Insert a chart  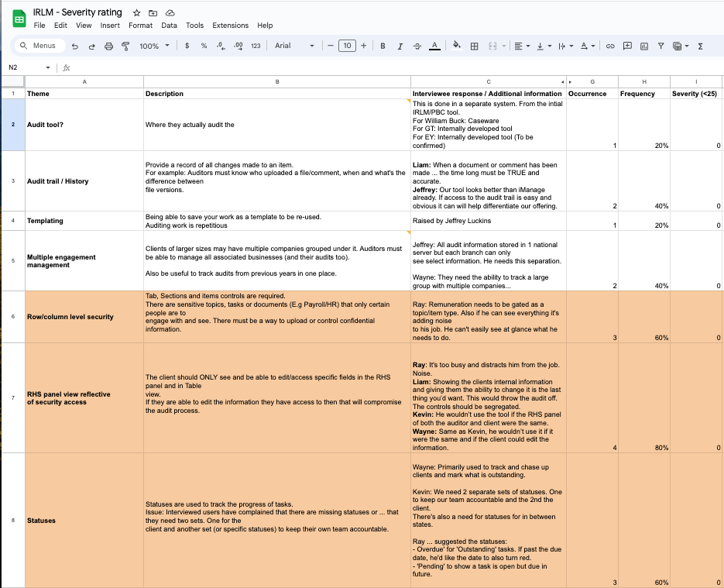[x=644, y=46]
